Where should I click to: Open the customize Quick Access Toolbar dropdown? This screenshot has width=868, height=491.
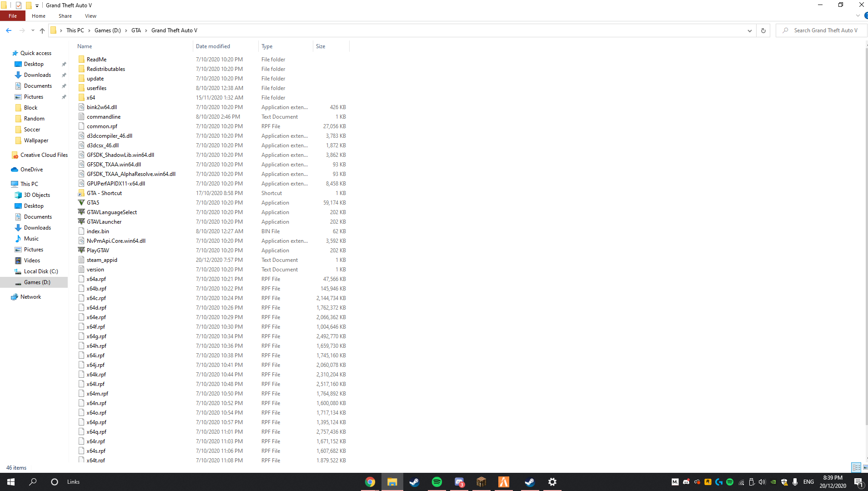point(37,5)
